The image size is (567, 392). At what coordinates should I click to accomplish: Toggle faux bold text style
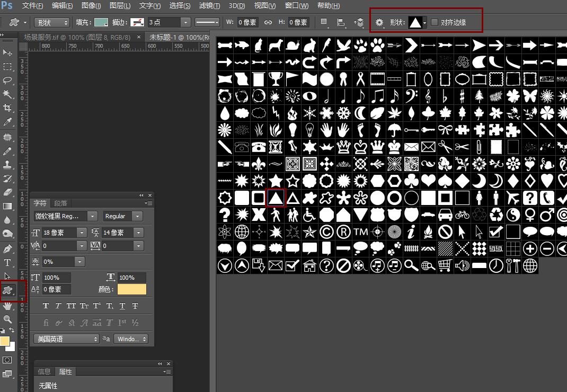coord(46,306)
